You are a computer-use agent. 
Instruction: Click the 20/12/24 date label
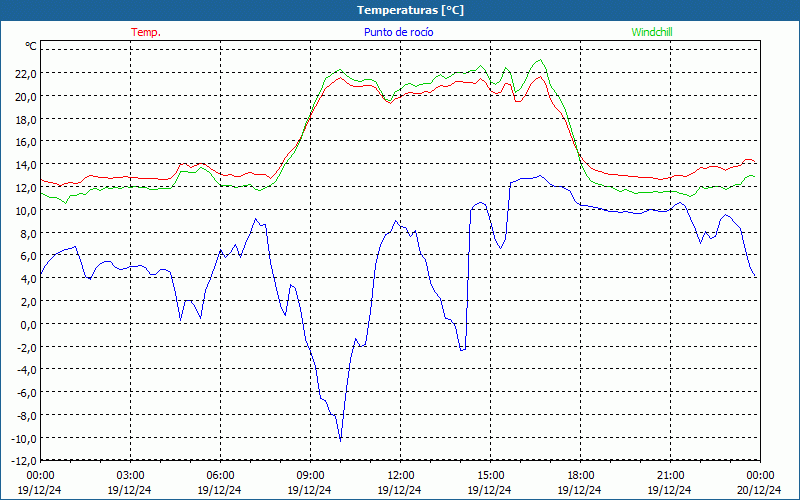pyautogui.click(x=759, y=490)
